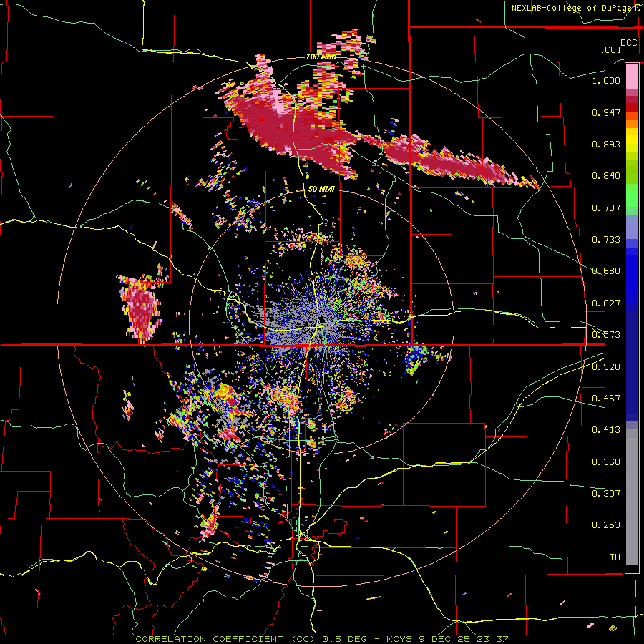Select the 0.520 legend value
The height and width of the screenshot is (644, 644).
[x=606, y=367]
